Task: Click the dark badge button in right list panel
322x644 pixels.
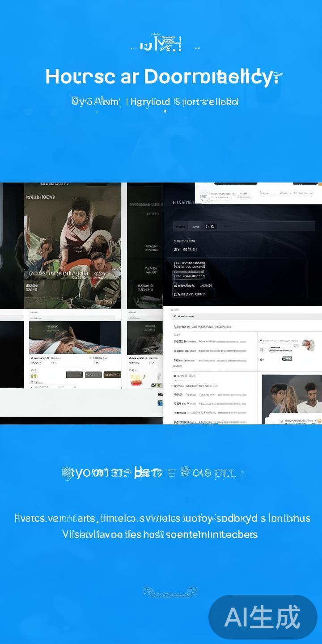Action: point(287,359)
